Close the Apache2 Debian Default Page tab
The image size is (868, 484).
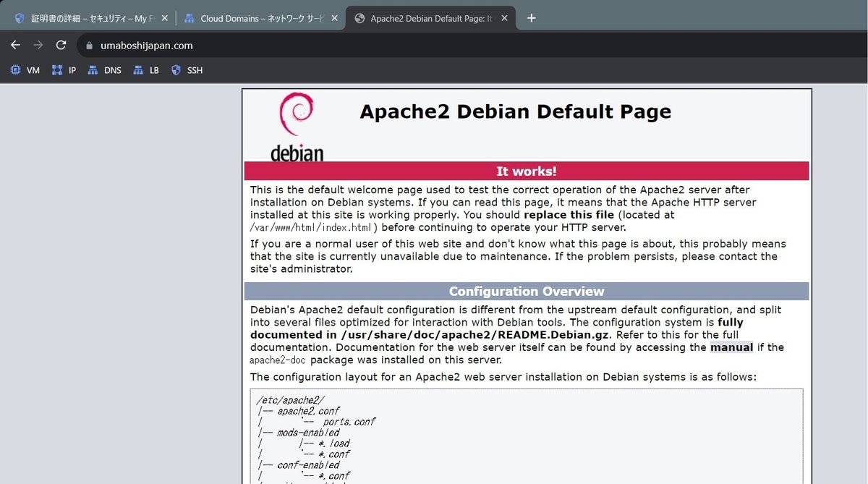click(x=504, y=19)
